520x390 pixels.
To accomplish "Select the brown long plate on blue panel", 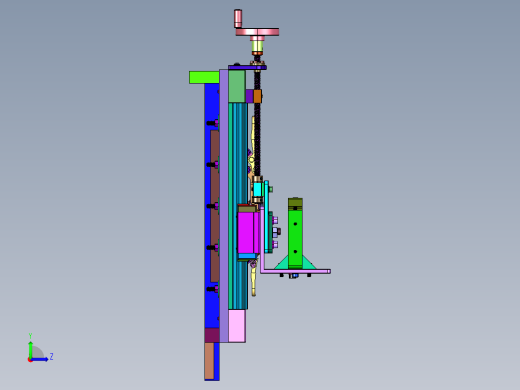I will tap(215, 206).
